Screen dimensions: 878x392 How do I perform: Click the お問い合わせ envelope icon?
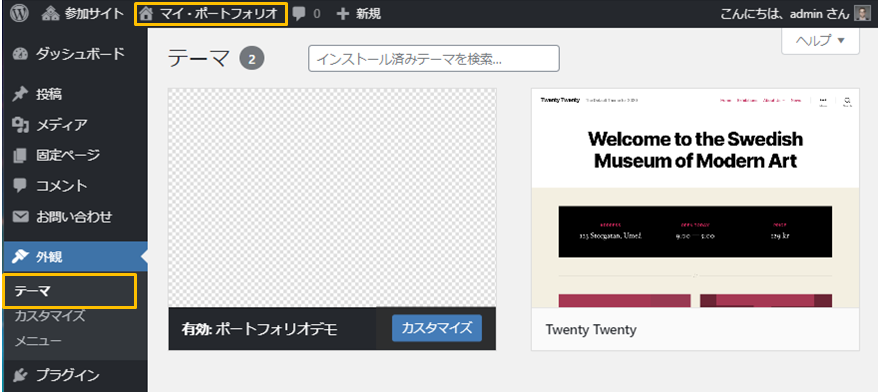(x=20, y=216)
